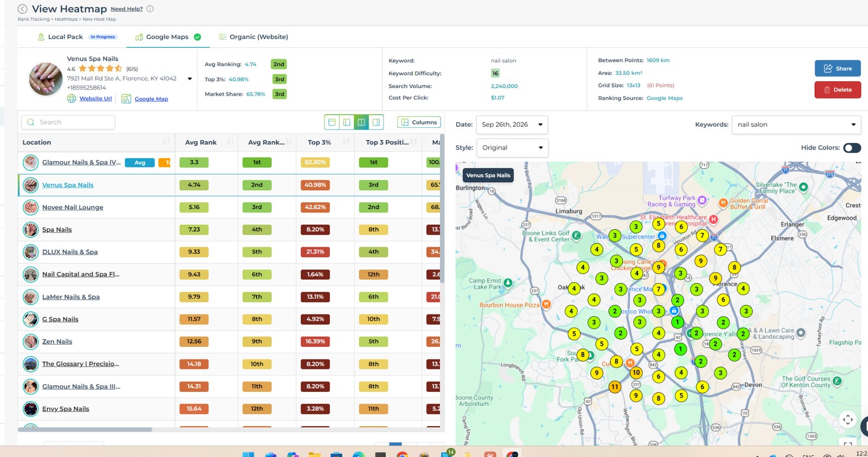Click the Venus Spa Nails profile photo

[46, 79]
